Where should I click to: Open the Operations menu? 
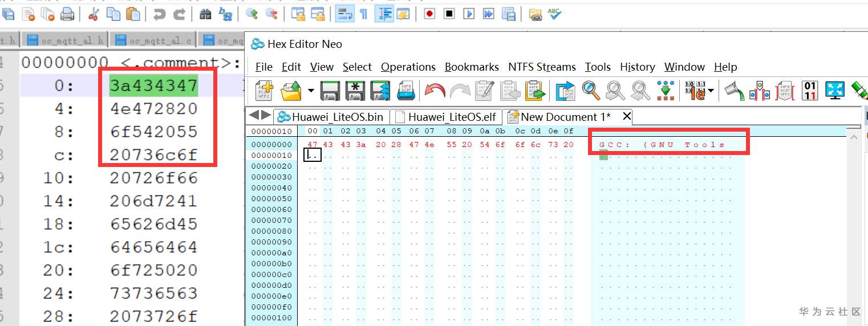coord(408,67)
